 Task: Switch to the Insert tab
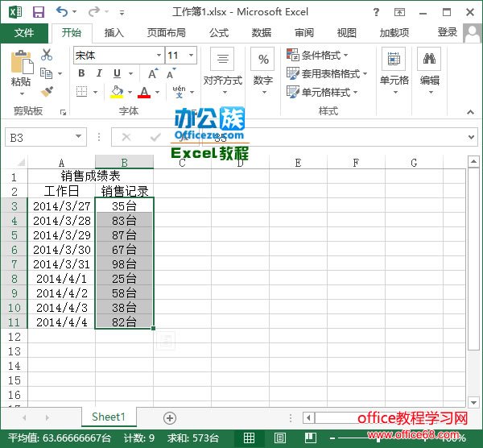click(114, 33)
